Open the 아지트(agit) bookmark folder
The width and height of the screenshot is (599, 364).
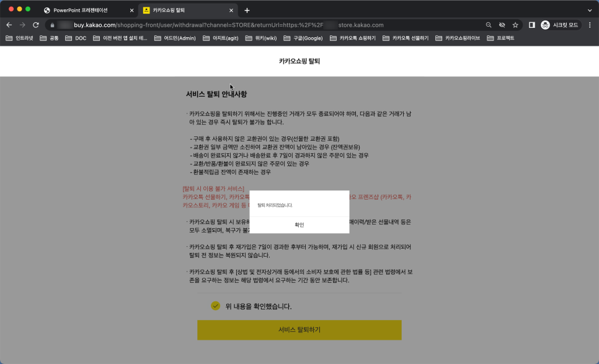[221, 38]
